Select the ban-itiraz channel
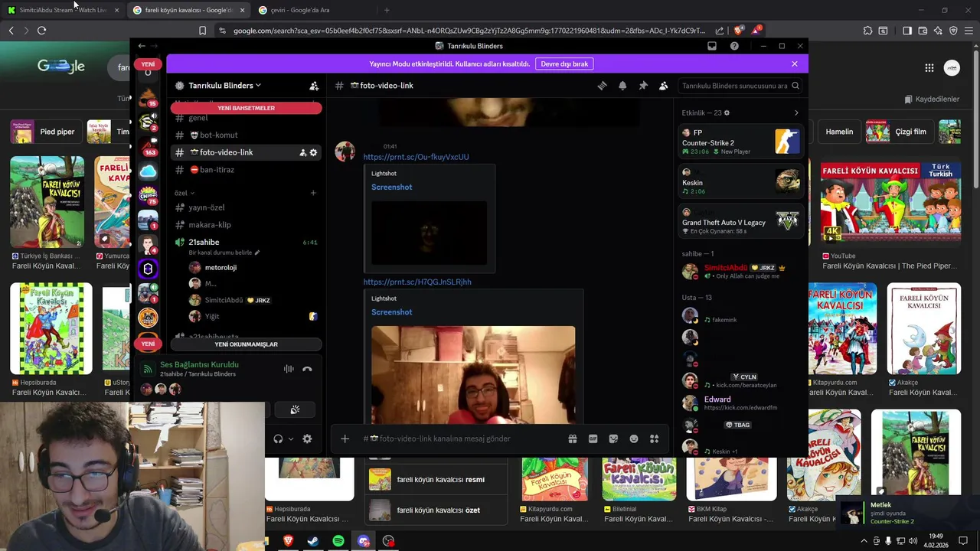Screen dimensions: 980x551 [245, 170]
